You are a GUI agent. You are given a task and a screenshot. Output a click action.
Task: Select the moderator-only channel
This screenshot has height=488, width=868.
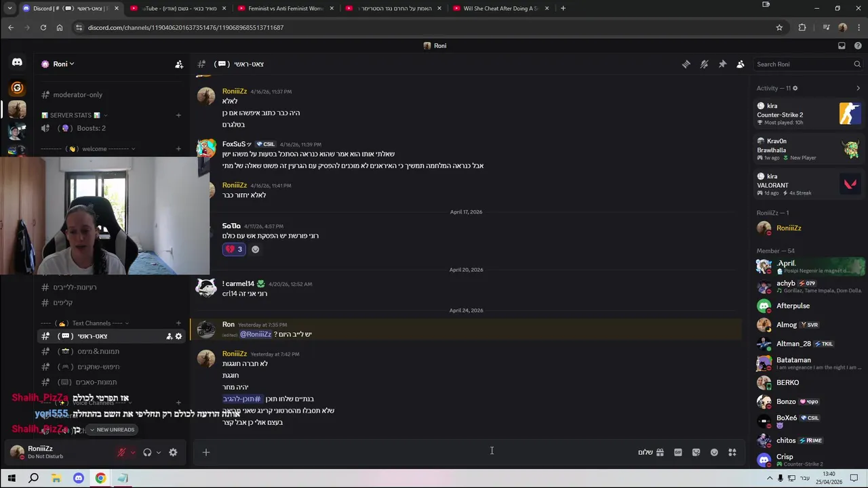[x=77, y=95]
